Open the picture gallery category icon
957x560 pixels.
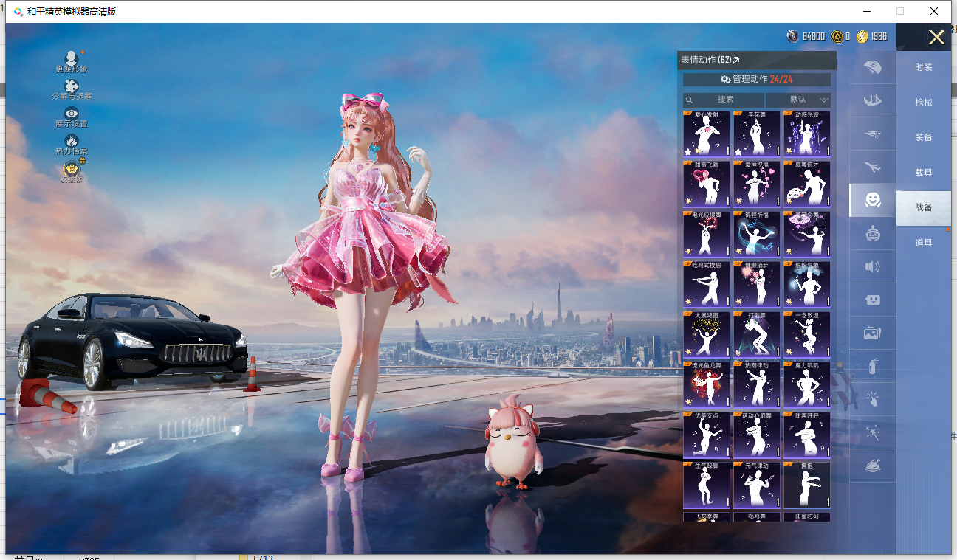tap(873, 333)
